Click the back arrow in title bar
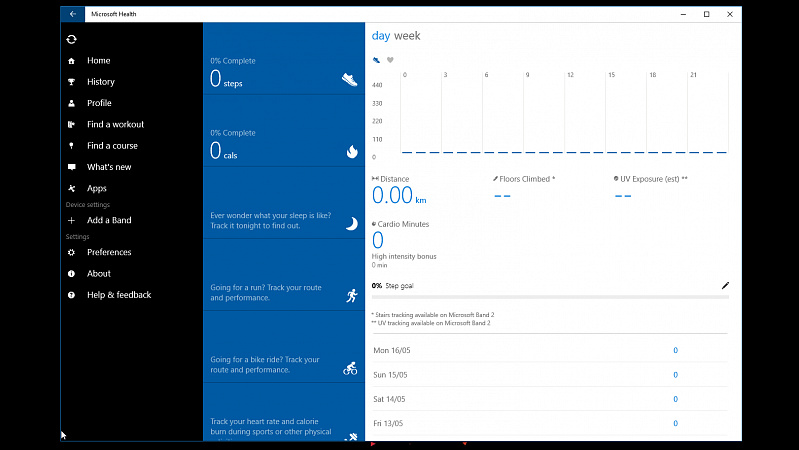Image resolution: width=799 pixels, height=450 pixels. click(x=72, y=14)
